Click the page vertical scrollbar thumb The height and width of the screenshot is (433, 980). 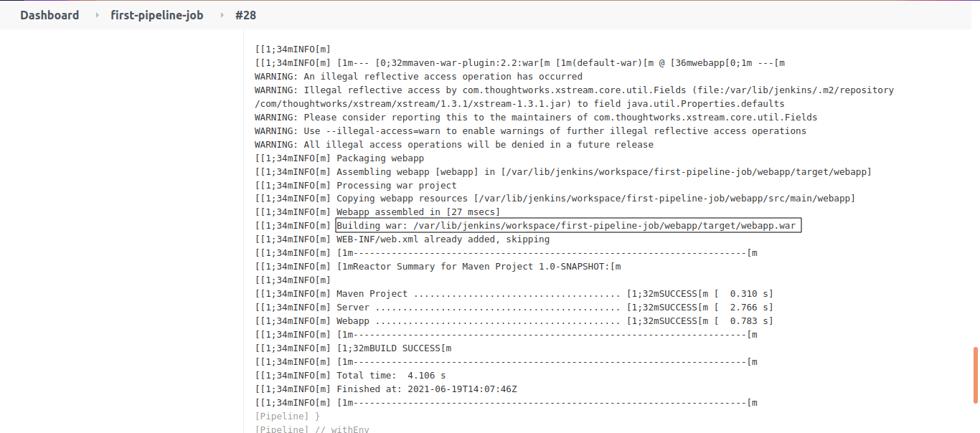pos(975,375)
